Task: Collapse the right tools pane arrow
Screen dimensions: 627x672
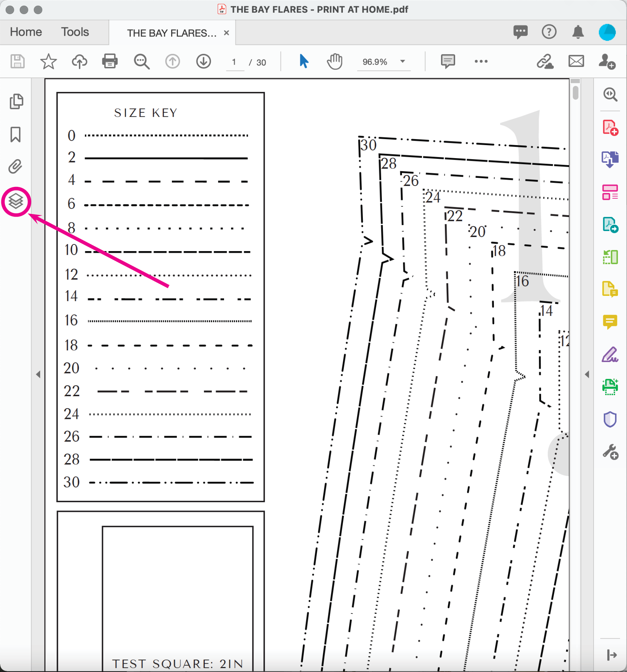Action: (587, 374)
